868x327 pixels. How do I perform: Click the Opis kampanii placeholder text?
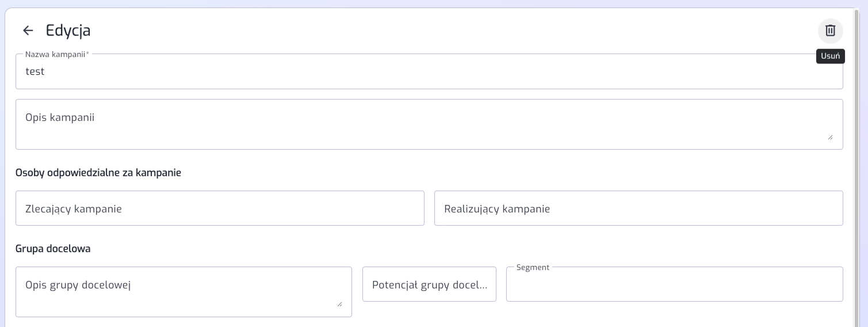point(60,117)
